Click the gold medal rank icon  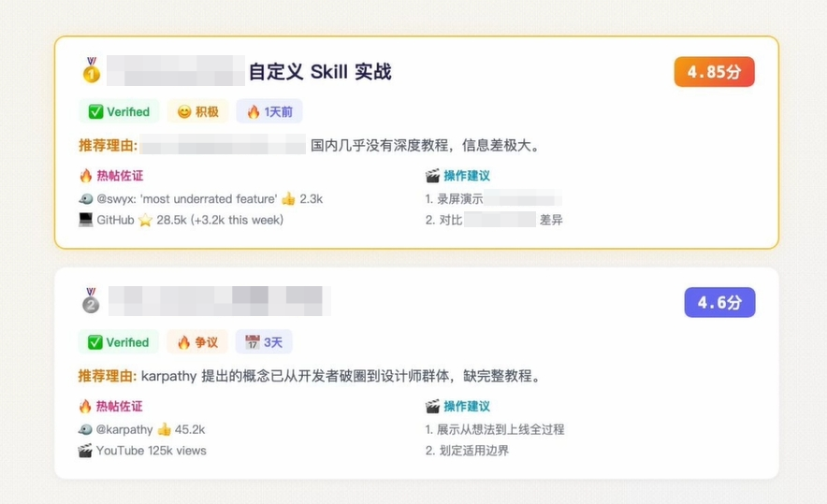click(x=91, y=70)
